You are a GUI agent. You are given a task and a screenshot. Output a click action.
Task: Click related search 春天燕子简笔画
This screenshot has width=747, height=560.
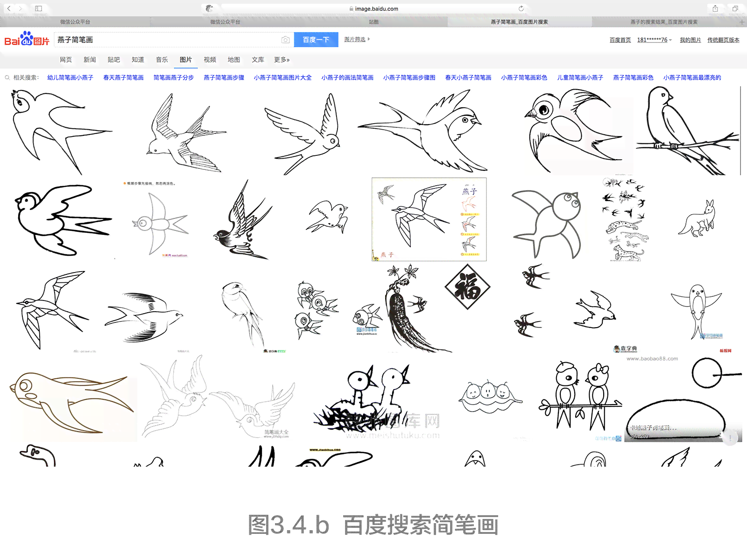(x=123, y=77)
